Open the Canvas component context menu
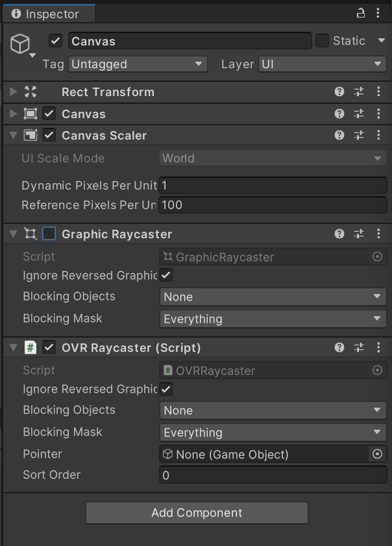392x546 pixels. (378, 114)
